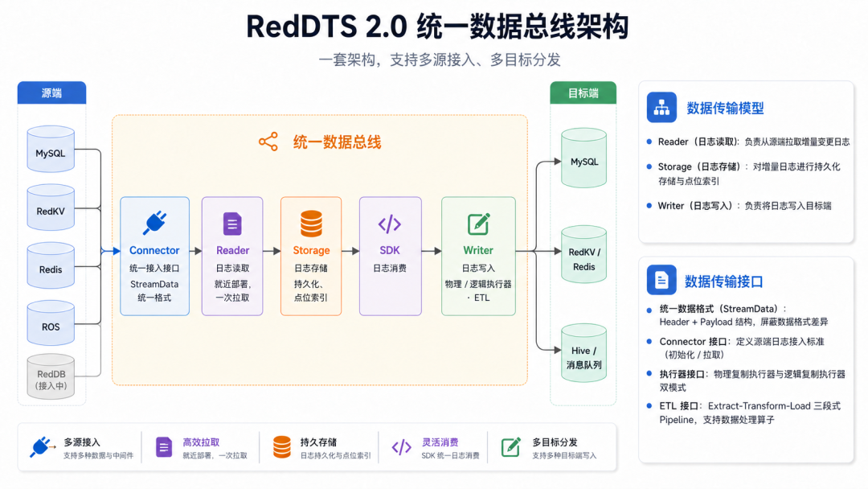The width and height of the screenshot is (868, 489).
Task: Click the 统一接入接口 text in Connector card
Action: click(154, 268)
